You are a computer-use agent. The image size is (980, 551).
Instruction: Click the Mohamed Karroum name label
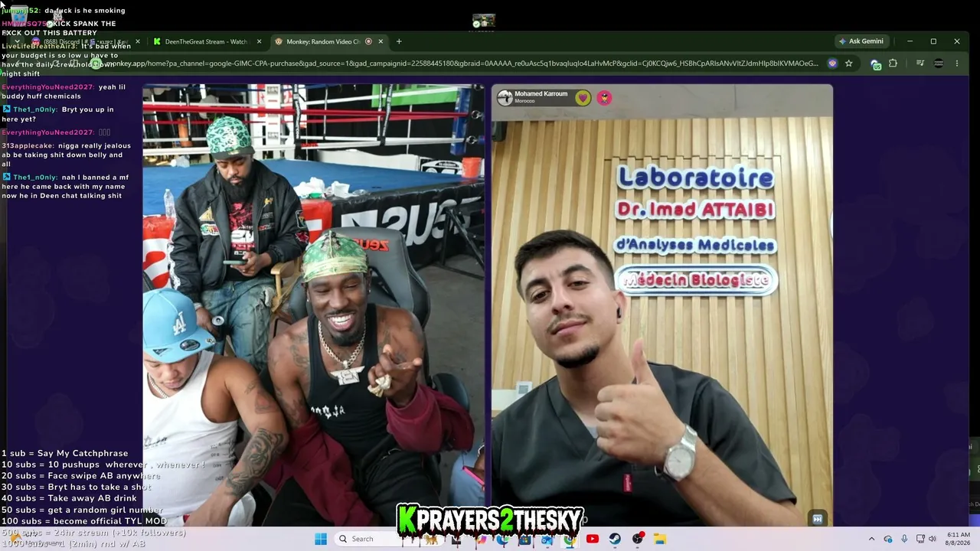point(541,94)
